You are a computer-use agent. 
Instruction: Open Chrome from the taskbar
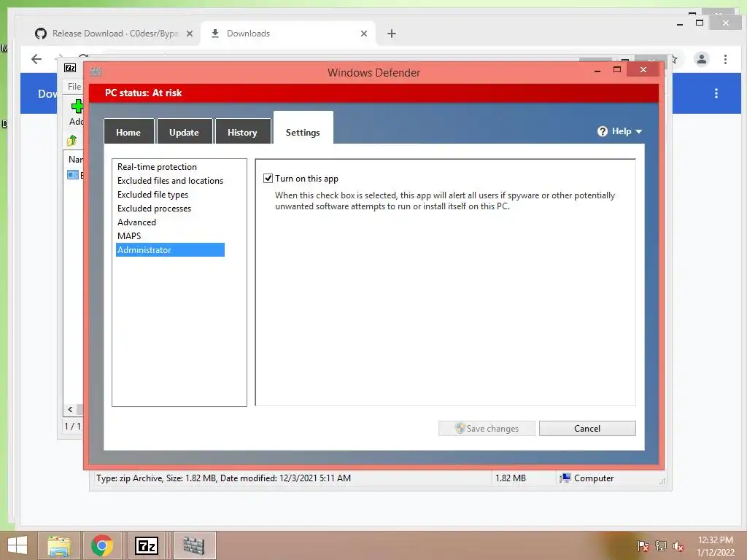102,545
